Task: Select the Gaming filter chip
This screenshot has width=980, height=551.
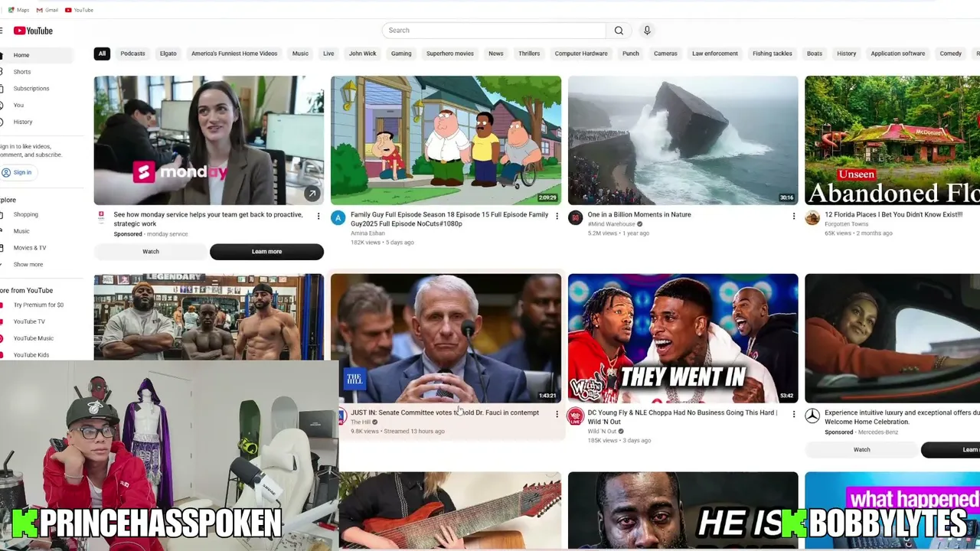Action: coord(401,54)
